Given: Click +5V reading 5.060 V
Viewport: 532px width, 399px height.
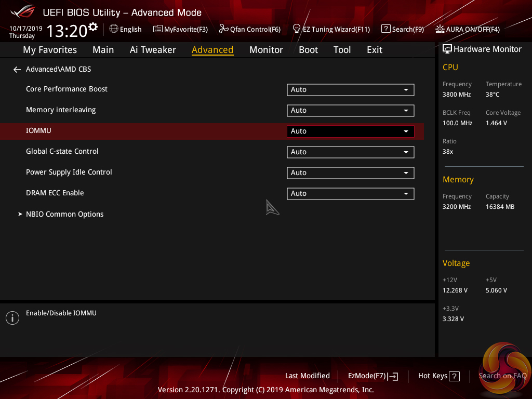Looking at the screenshot, I should coord(496,290).
